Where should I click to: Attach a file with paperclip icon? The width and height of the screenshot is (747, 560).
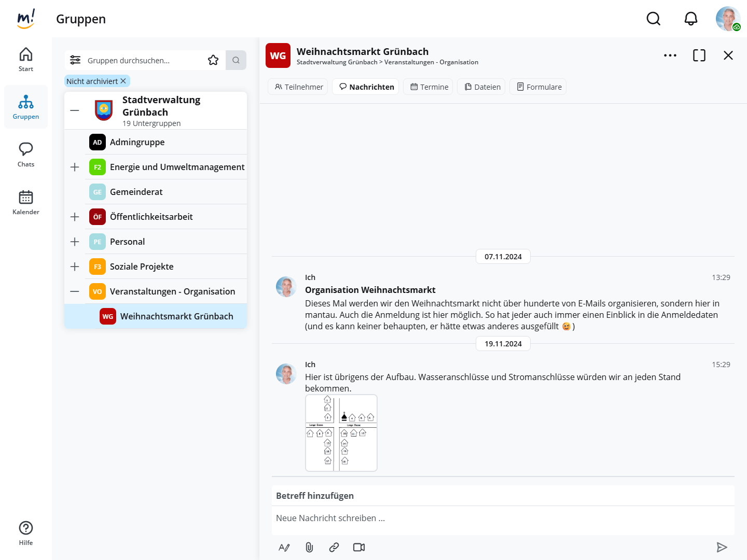pyautogui.click(x=309, y=547)
